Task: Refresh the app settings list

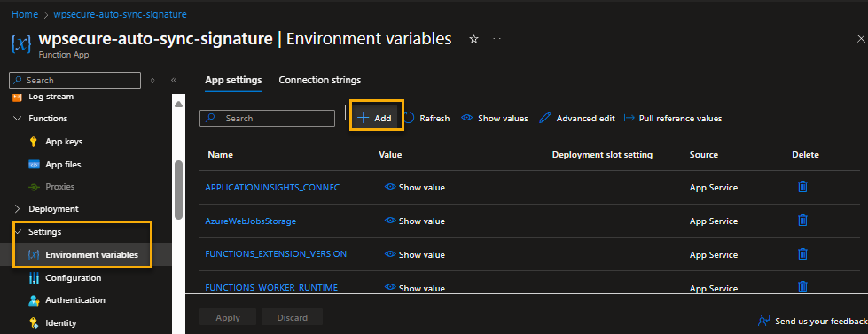Action: point(426,119)
